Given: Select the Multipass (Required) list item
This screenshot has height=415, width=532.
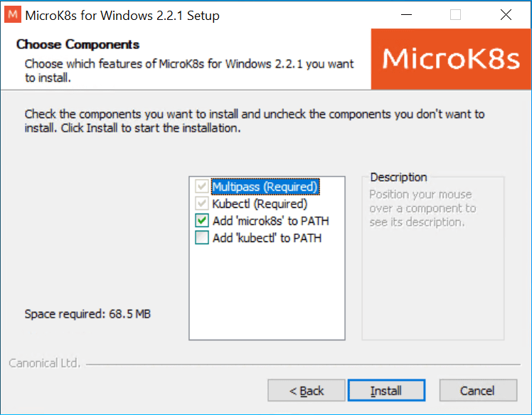Looking at the screenshot, I should [x=265, y=187].
